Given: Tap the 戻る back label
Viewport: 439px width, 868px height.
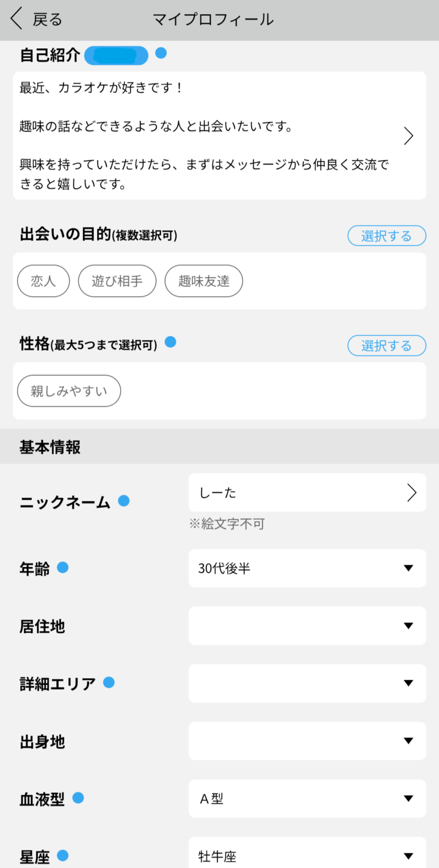Looking at the screenshot, I should (47, 20).
